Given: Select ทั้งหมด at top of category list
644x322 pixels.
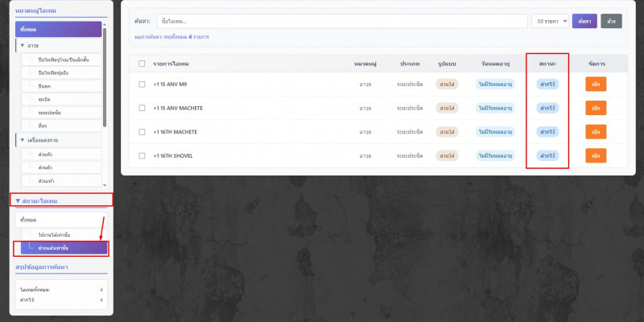Looking at the screenshot, I should [58, 29].
